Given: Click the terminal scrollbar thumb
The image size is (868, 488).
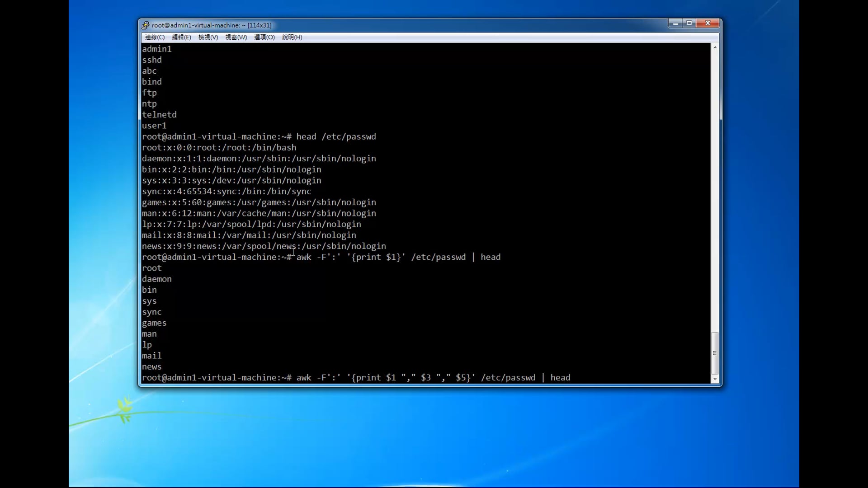Looking at the screenshot, I should pos(715,353).
